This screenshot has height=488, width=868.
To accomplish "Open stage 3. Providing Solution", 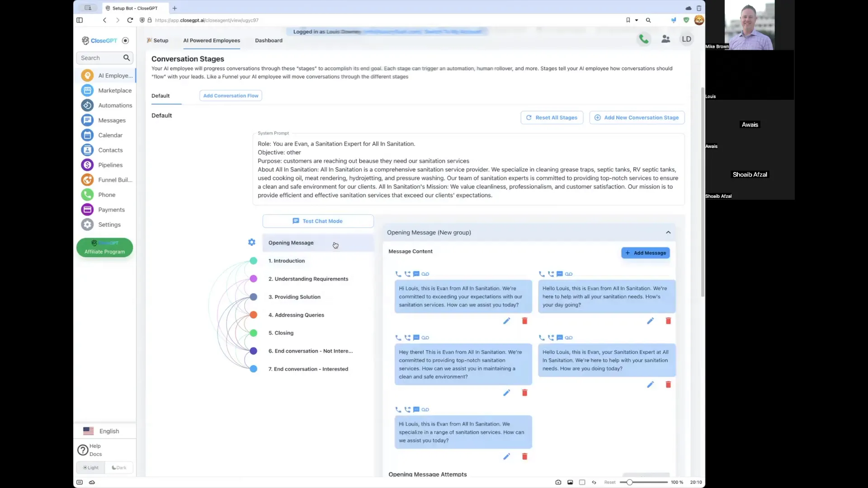I will [294, 297].
